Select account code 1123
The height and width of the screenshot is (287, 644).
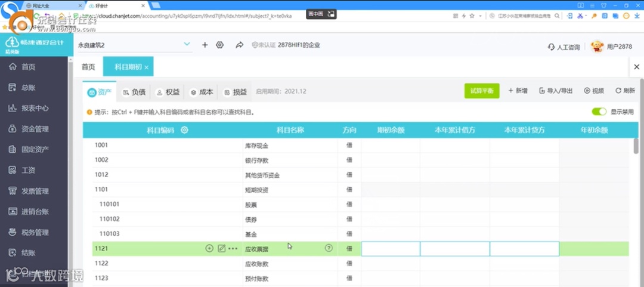pos(101,278)
